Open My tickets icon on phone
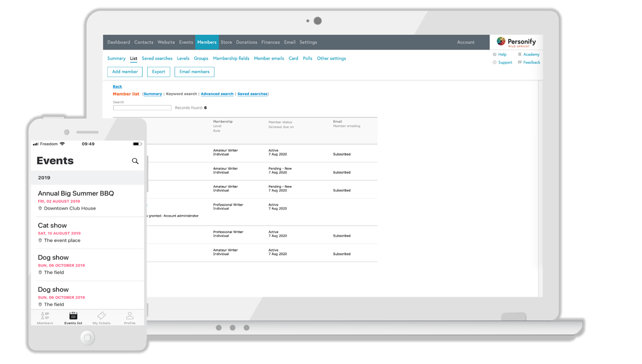This screenshot has height=364, width=642. (x=101, y=315)
